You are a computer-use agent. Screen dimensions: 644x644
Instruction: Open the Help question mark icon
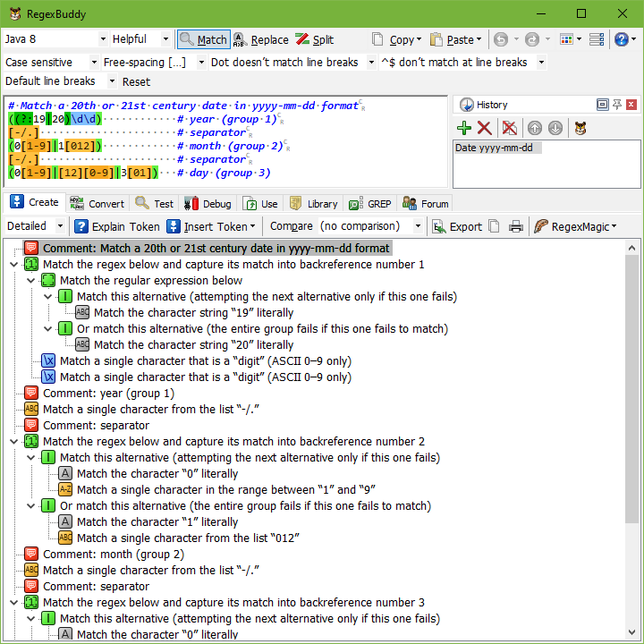(x=621, y=39)
